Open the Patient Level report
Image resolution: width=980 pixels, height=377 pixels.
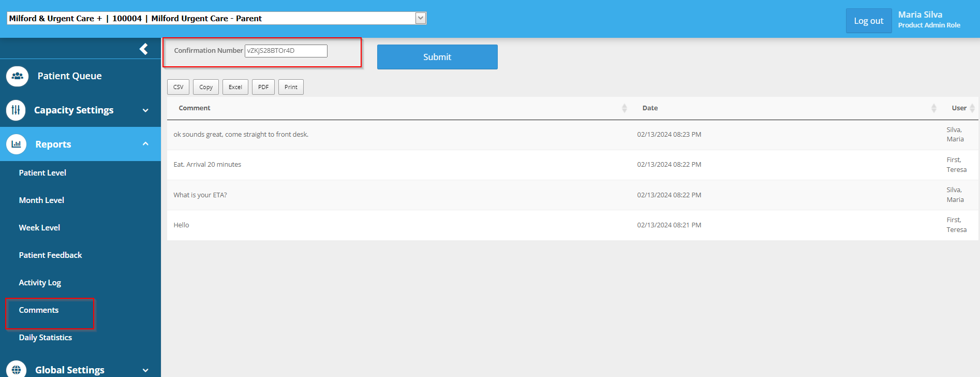(42, 173)
